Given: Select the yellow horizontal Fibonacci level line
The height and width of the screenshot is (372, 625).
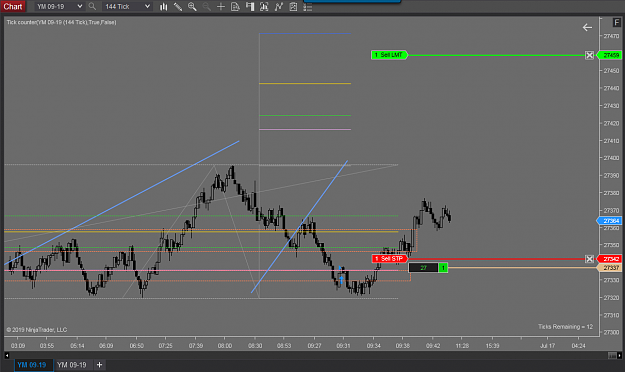Looking at the screenshot, I should pyautogui.click(x=305, y=83).
